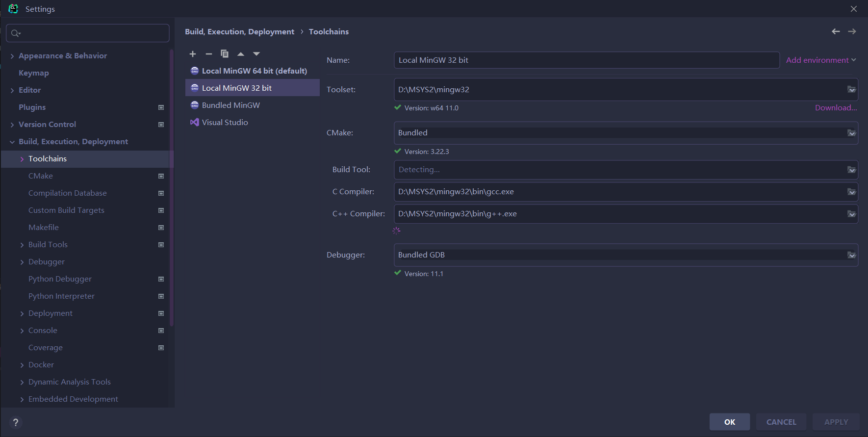Copy the selected toolchain

[x=225, y=54]
